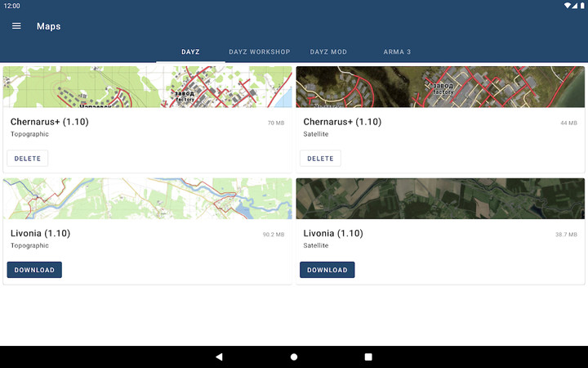Viewport: 588px width, 368px height.
Task: Open Chernarus+ topographic map preview image
Action: coord(147,87)
